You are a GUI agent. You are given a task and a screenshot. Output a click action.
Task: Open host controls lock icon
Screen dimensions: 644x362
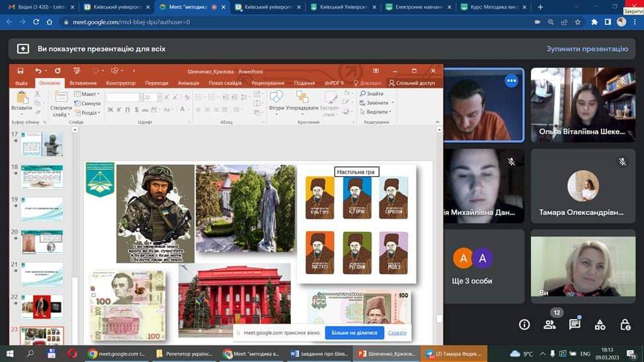click(625, 324)
